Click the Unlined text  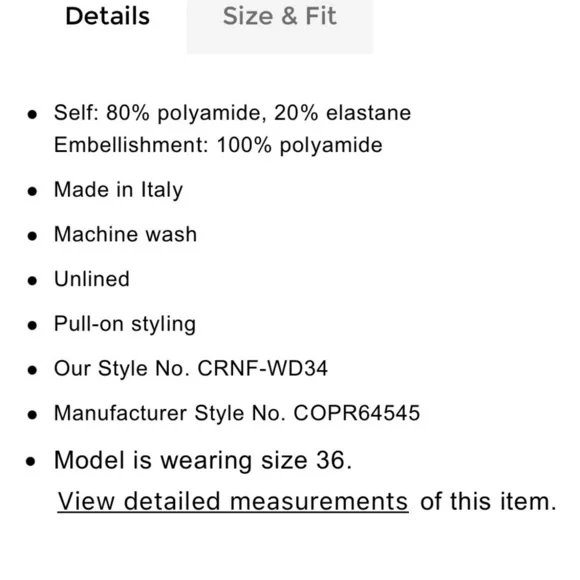pos(92,279)
